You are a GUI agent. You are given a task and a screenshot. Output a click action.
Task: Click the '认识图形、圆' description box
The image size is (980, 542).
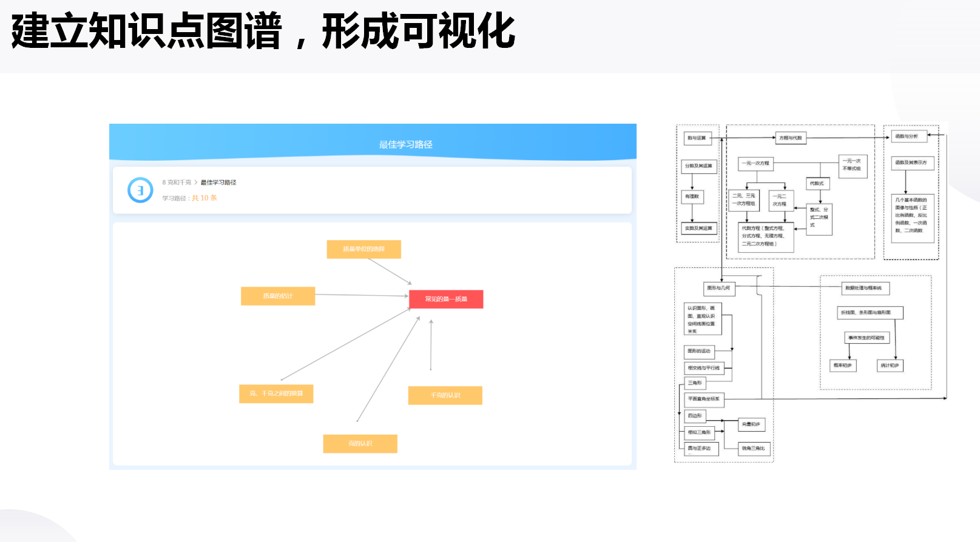703,320
